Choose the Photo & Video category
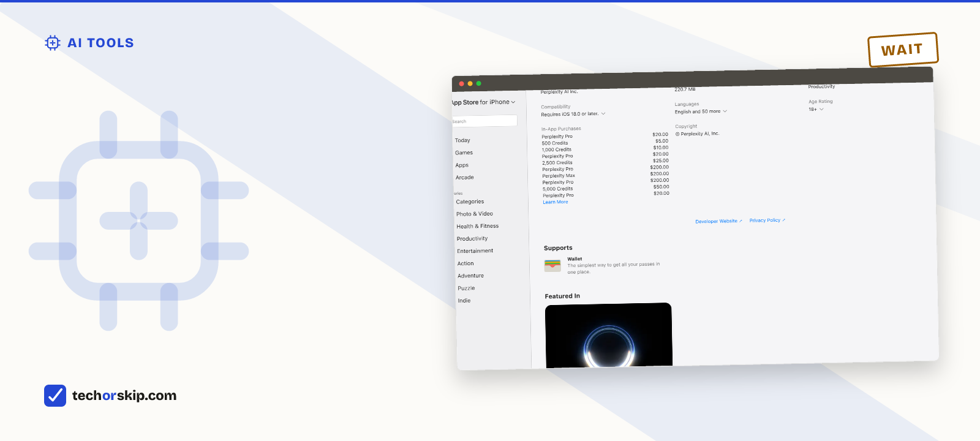980x441 pixels. (475, 214)
